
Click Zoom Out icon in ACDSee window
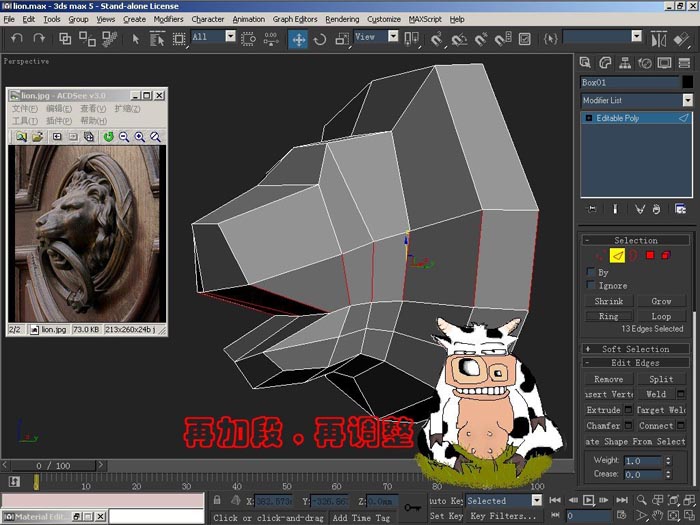(124, 137)
